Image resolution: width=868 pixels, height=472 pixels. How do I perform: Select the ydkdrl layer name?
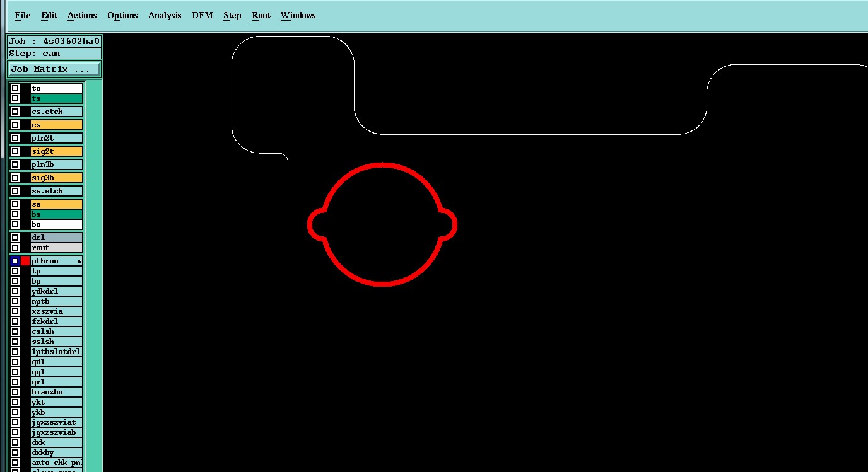(57, 291)
